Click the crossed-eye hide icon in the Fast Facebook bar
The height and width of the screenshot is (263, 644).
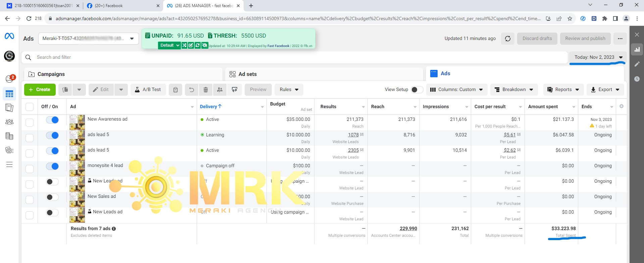tap(204, 45)
